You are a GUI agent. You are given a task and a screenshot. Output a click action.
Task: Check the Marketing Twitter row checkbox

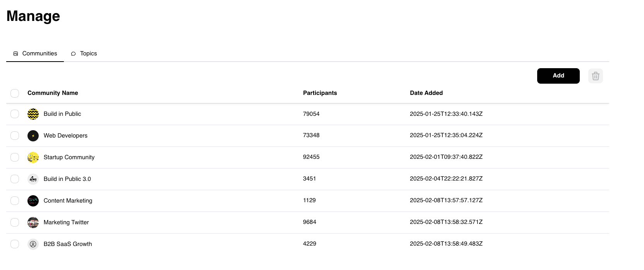pos(15,222)
